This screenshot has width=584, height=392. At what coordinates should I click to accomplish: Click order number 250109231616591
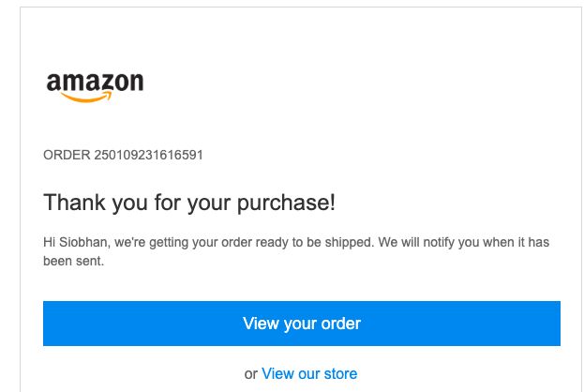[x=148, y=155]
